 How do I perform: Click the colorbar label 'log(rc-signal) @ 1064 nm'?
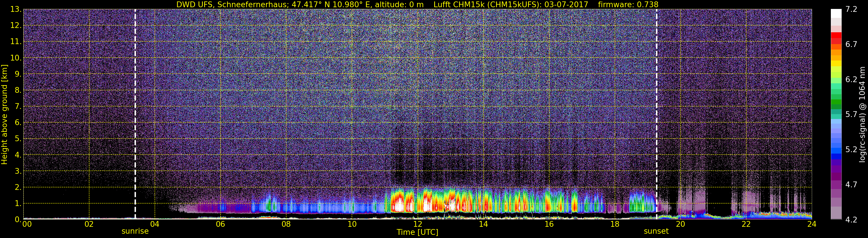pyautogui.click(x=863, y=114)
